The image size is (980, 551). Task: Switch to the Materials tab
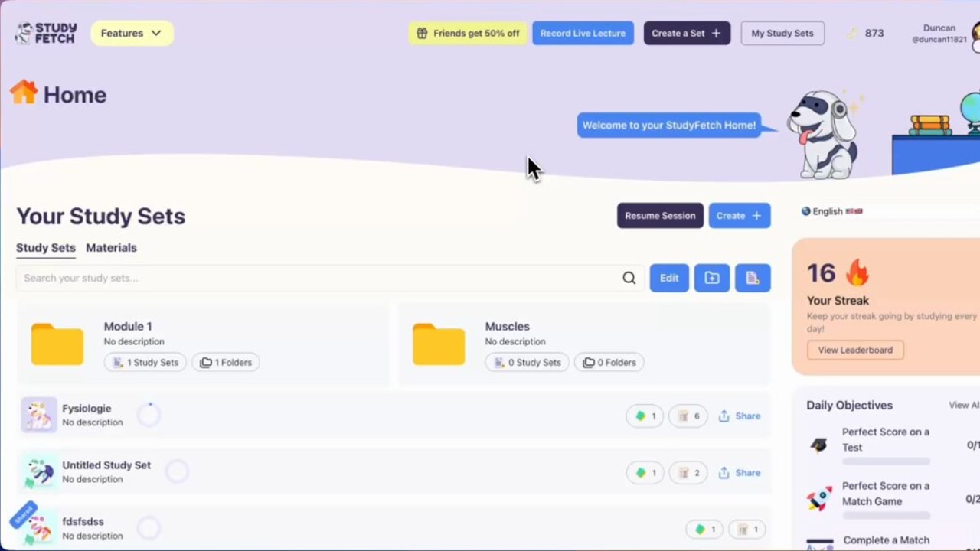(111, 248)
